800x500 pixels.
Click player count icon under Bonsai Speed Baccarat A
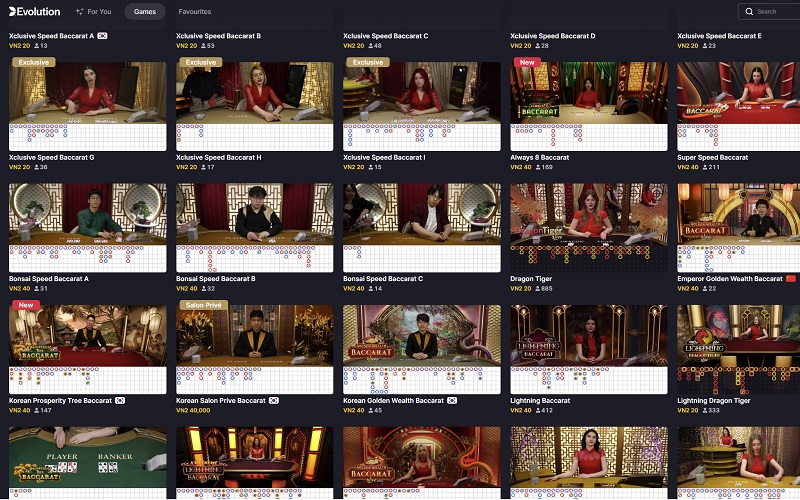37,289
